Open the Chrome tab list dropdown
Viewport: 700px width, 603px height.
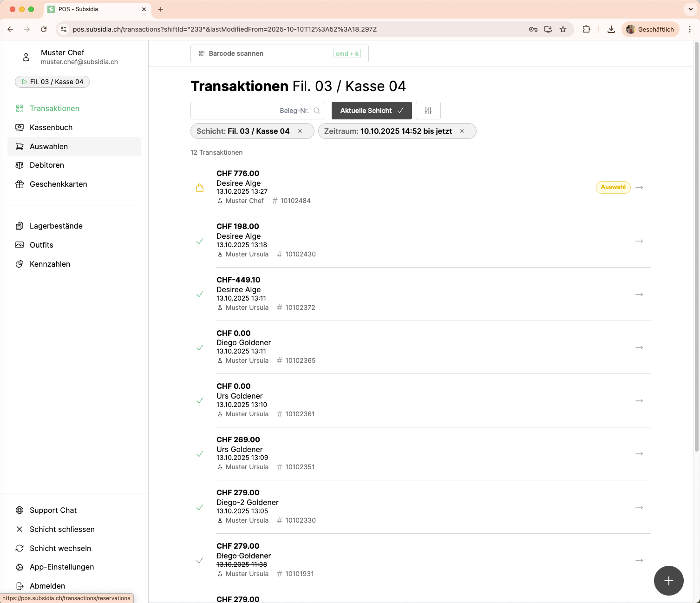[690, 9]
